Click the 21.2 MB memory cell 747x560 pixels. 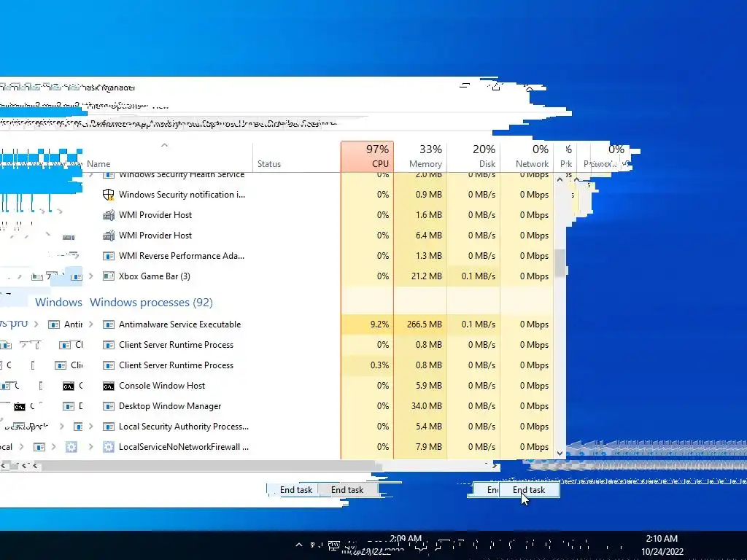tap(420, 276)
